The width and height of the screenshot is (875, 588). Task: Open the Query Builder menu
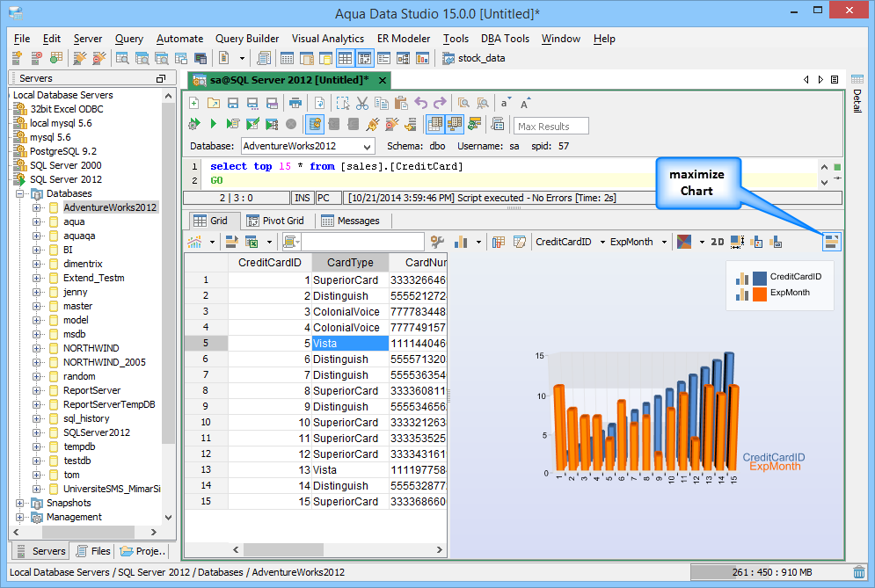247,39
